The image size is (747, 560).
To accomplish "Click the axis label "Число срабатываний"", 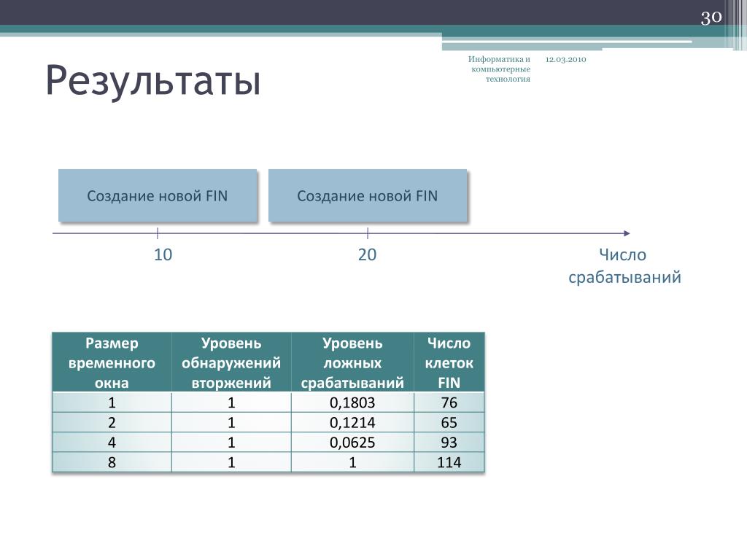I will [624, 265].
